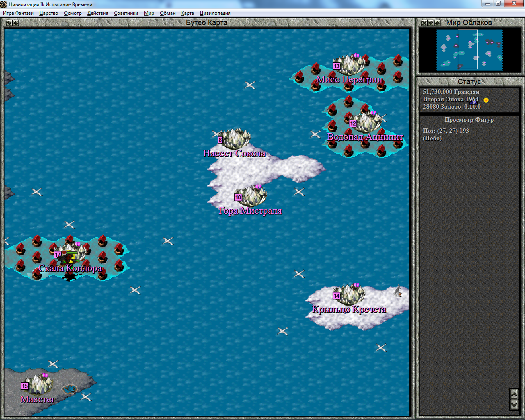Hide the Мир Облаков minimap with X
525x420 pixels.
pyautogui.click(x=424, y=23)
